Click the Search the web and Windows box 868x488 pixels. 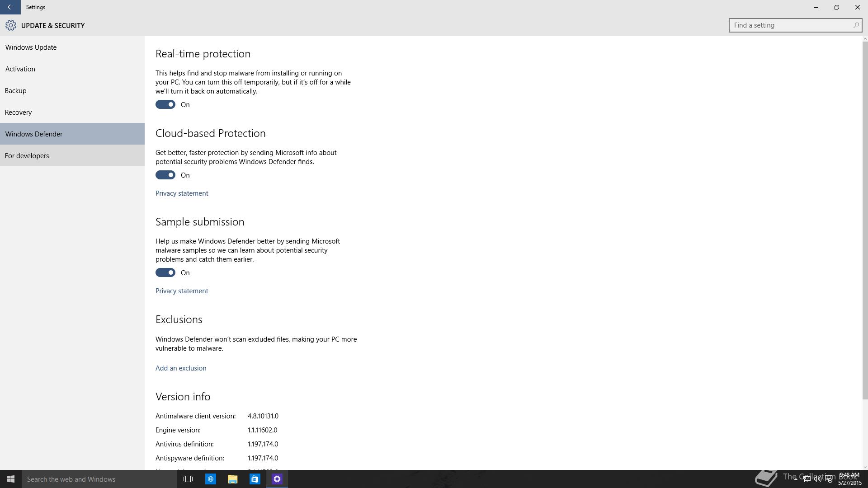tap(99, 479)
